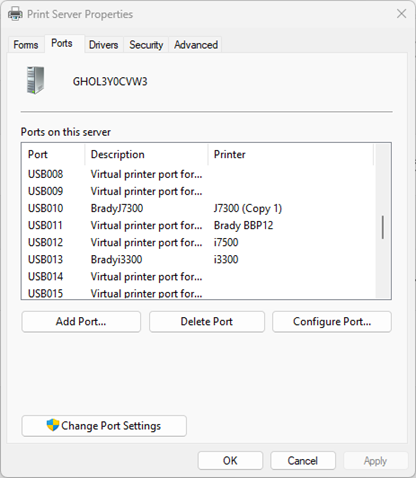Screen dimensions: 416x478
Task: Select the USB012 i7500 port row
Action: pyautogui.click(x=198, y=242)
